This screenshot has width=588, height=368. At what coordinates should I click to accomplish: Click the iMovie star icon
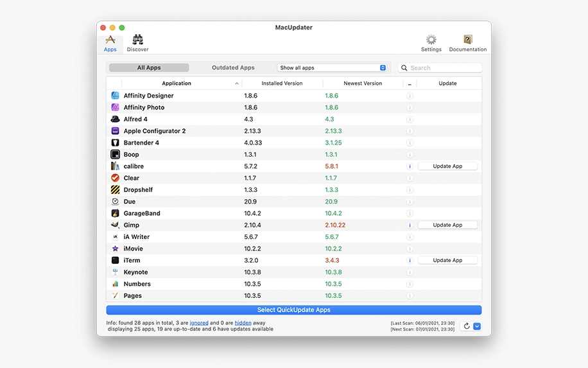[x=115, y=249]
